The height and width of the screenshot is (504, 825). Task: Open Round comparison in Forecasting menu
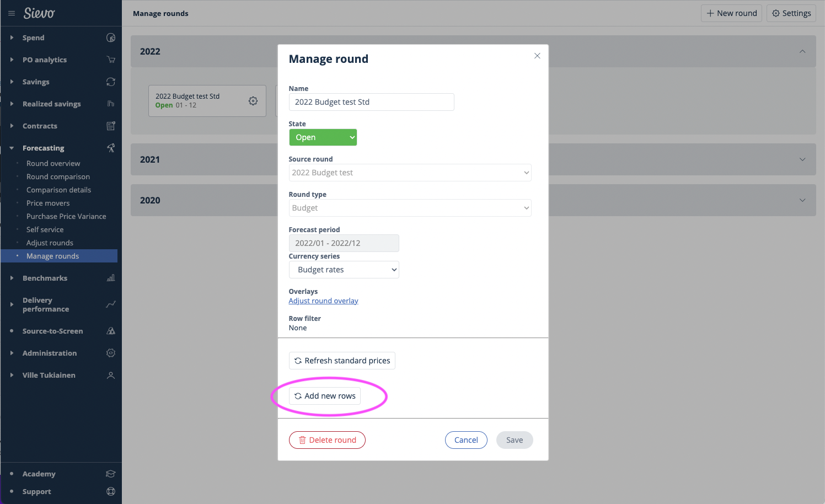tap(58, 176)
